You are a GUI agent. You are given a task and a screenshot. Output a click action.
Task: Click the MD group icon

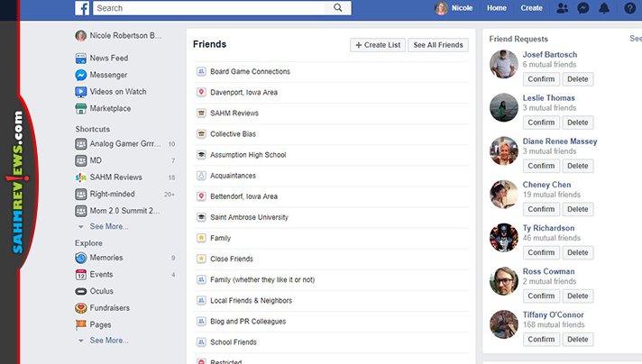(x=80, y=160)
